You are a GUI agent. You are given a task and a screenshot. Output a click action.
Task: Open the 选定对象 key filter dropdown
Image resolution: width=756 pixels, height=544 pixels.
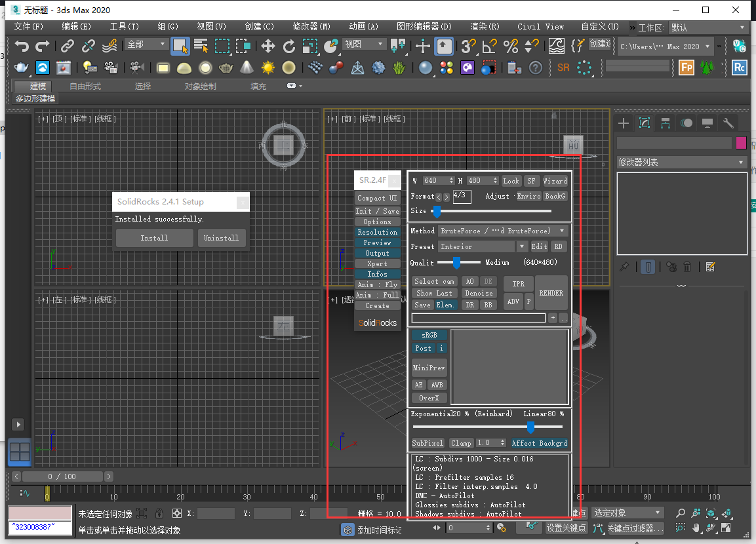[x=627, y=513]
